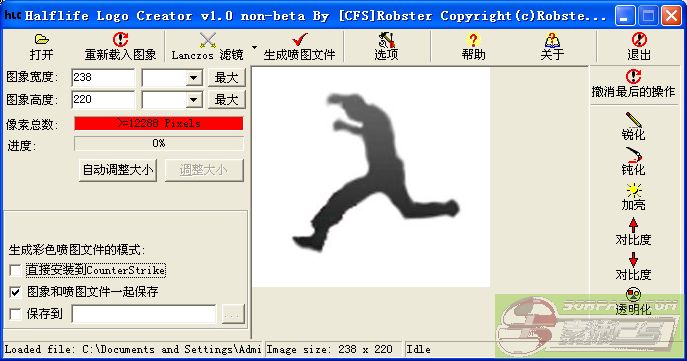Screen dimensions: 687x361
Task: Click the jumping silhouette image preview
Action: [x=372, y=177]
